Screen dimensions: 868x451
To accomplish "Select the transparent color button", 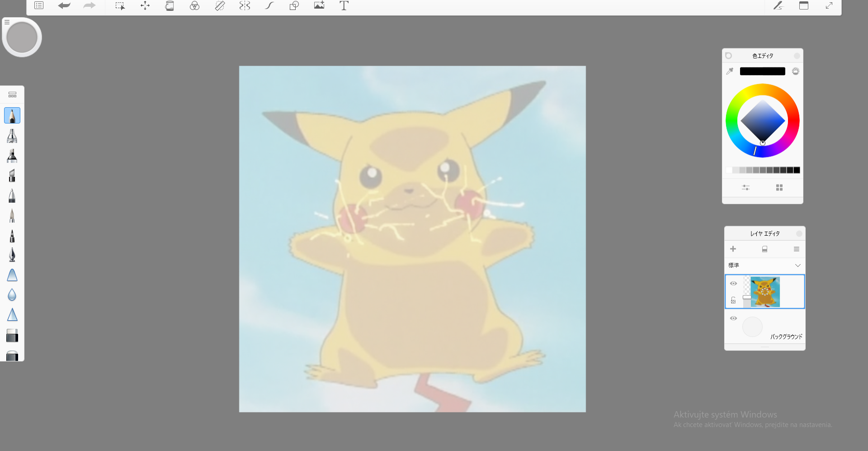I will tap(796, 71).
